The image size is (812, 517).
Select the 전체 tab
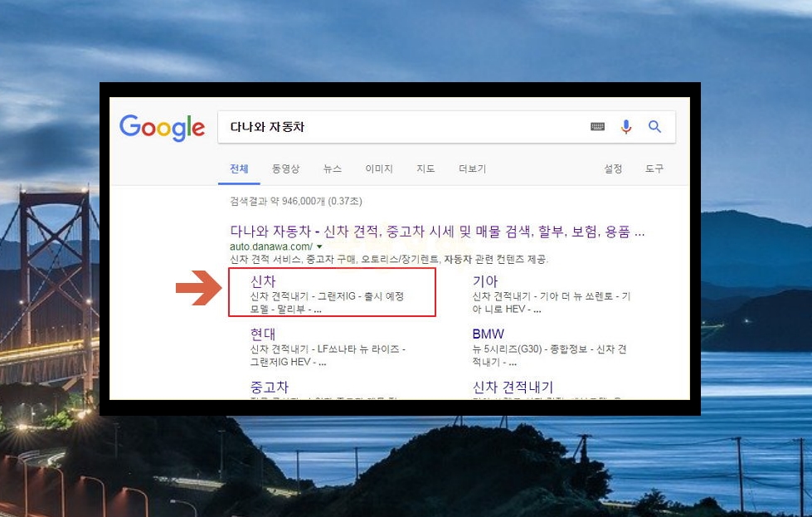coord(239,169)
